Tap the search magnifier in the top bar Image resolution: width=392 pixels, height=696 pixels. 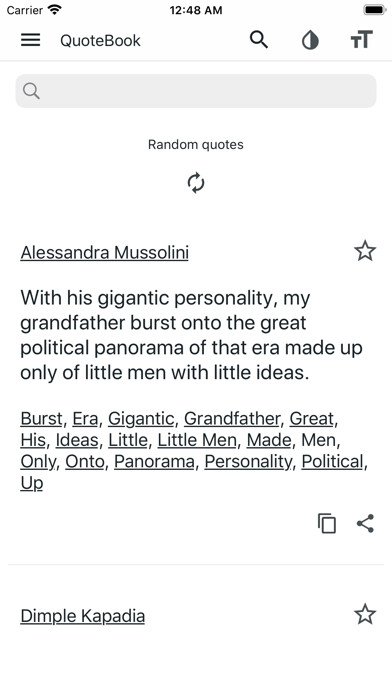pos(259,40)
